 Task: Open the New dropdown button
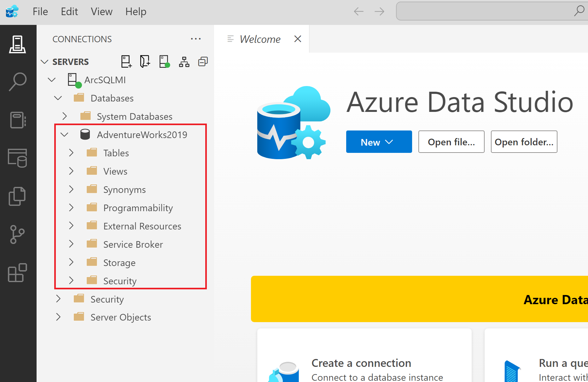coord(379,142)
